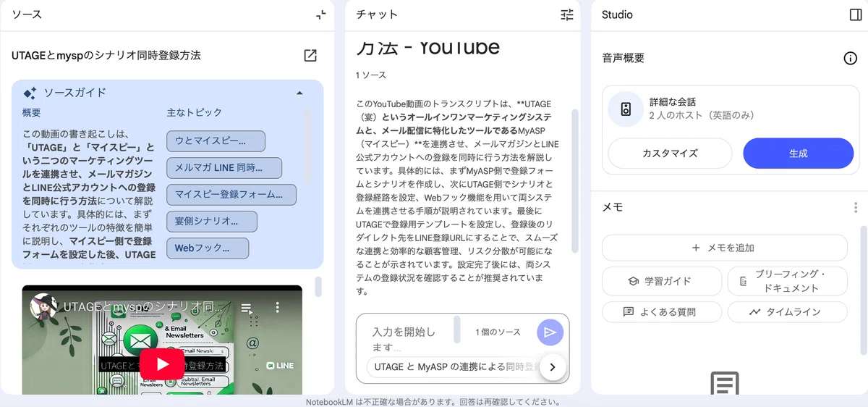Open YouTube video more options dots
Image resolution: width=868 pixels, height=407 pixels.
pos(277,308)
